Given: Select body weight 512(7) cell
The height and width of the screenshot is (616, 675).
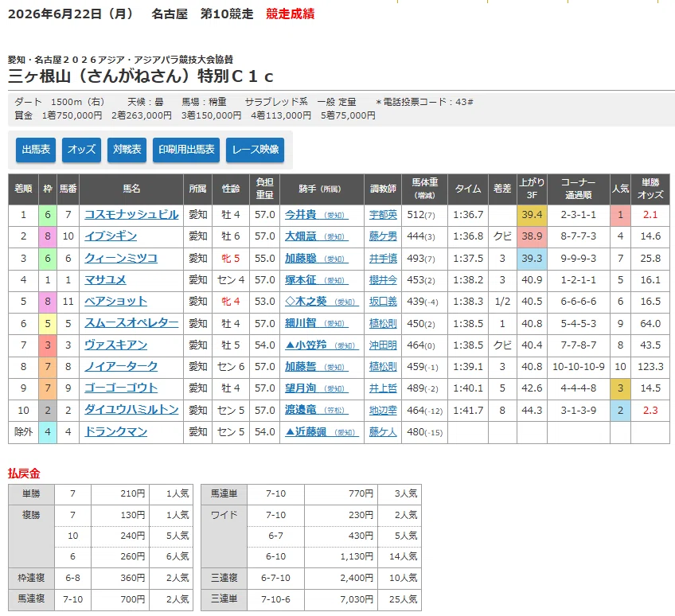Looking at the screenshot, I should pyautogui.click(x=424, y=215).
